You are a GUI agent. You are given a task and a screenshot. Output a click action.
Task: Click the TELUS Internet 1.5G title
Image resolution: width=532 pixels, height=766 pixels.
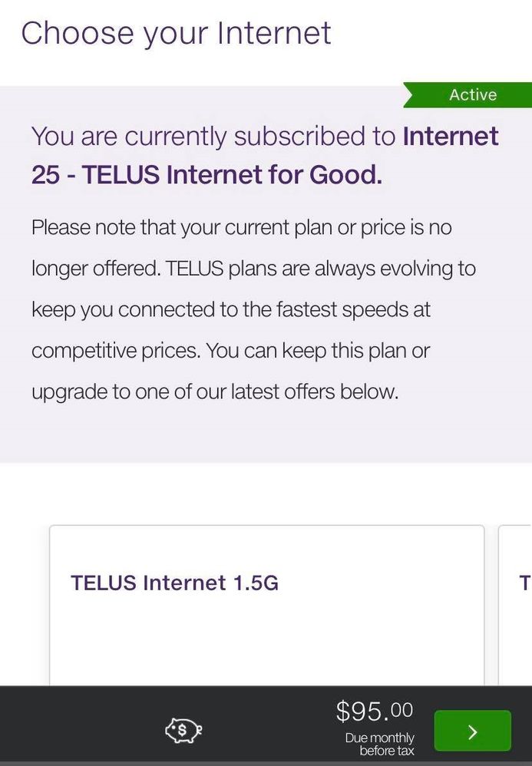174,583
